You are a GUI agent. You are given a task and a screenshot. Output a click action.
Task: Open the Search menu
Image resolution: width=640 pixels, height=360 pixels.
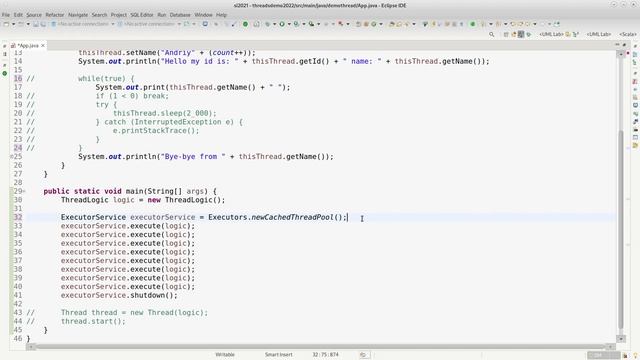[99, 15]
